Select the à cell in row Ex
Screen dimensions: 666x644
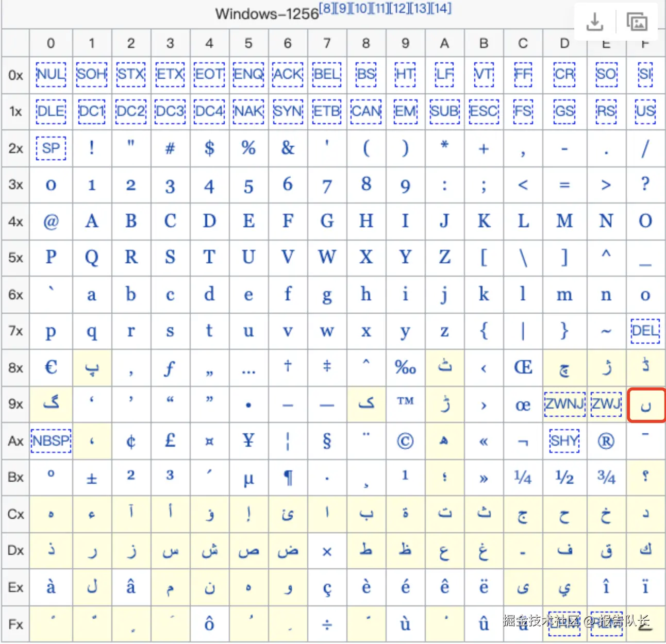point(51,588)
